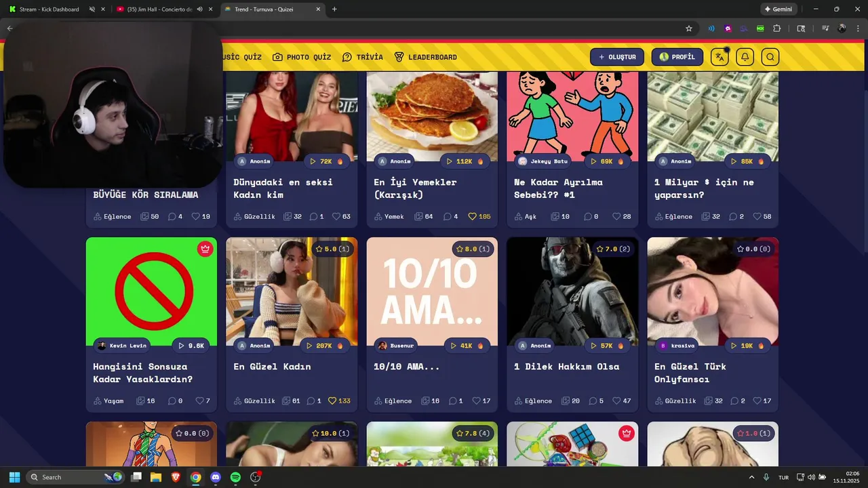This screenshot has width=868, height=488.
Task: Click the heart count 133 on En Güzel Kadın
Action: pyautogui.click(x=338, y=401)
